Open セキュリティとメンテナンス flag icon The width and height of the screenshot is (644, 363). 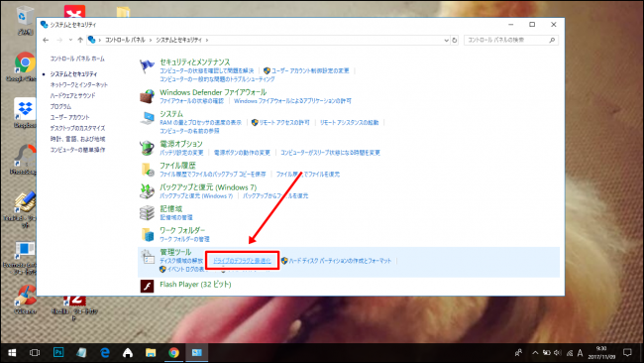pyautogui.click(x=147, y=66)
